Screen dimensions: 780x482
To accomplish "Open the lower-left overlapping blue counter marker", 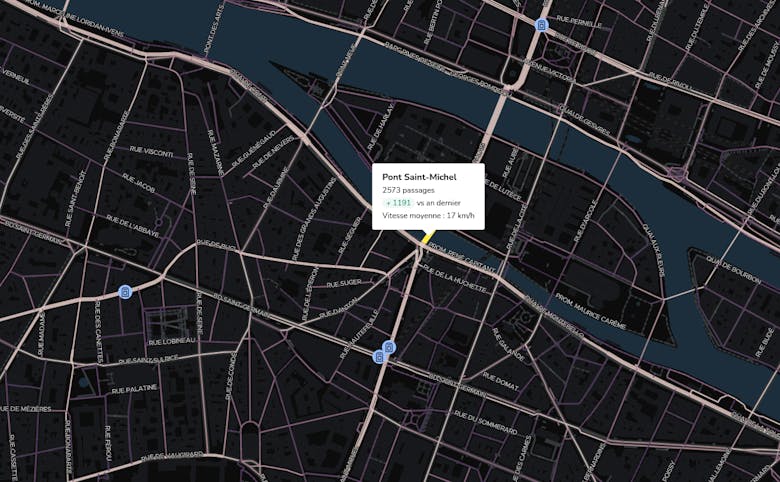I will pyautogui.click(x=379, y=356).
